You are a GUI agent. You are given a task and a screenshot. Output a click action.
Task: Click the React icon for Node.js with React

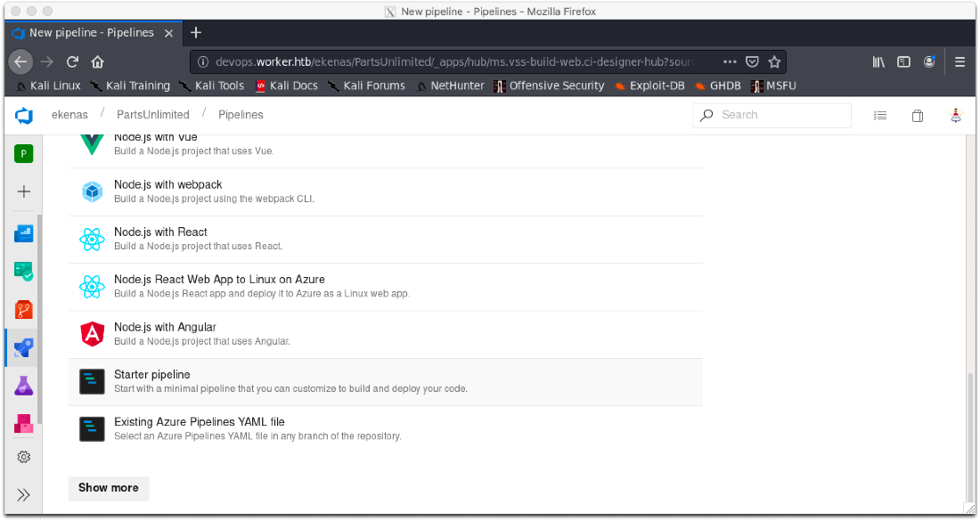pyautogui.click(x=92, y=240)
